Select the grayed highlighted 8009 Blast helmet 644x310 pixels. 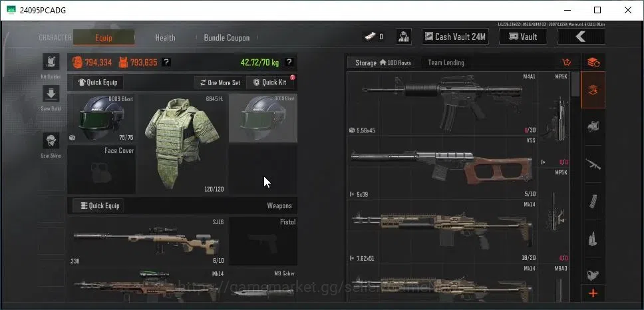pos(263,118)
